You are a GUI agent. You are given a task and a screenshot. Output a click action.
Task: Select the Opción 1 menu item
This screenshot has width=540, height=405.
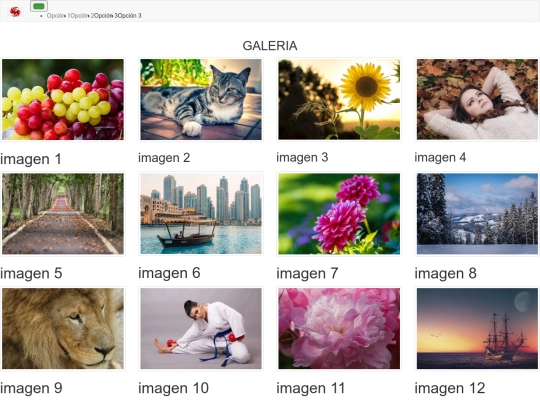click(x=58, y=15)
